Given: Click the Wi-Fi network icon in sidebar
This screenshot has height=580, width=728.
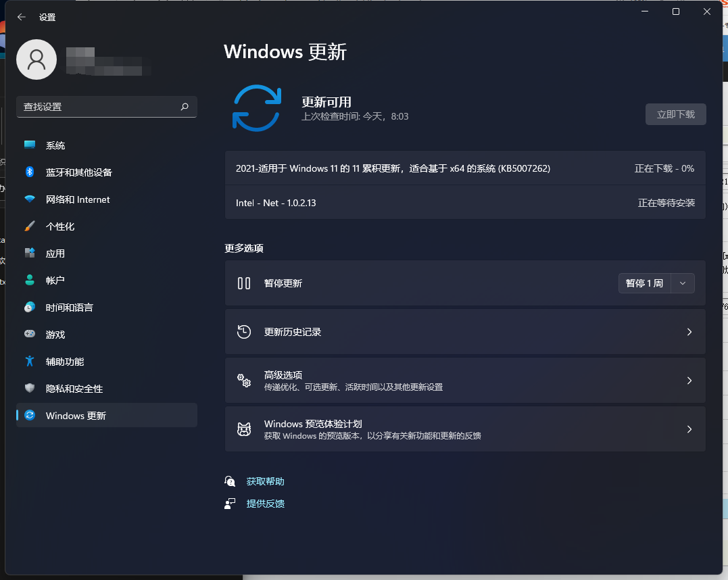Looking at the screenshot, I should point(30,199).
